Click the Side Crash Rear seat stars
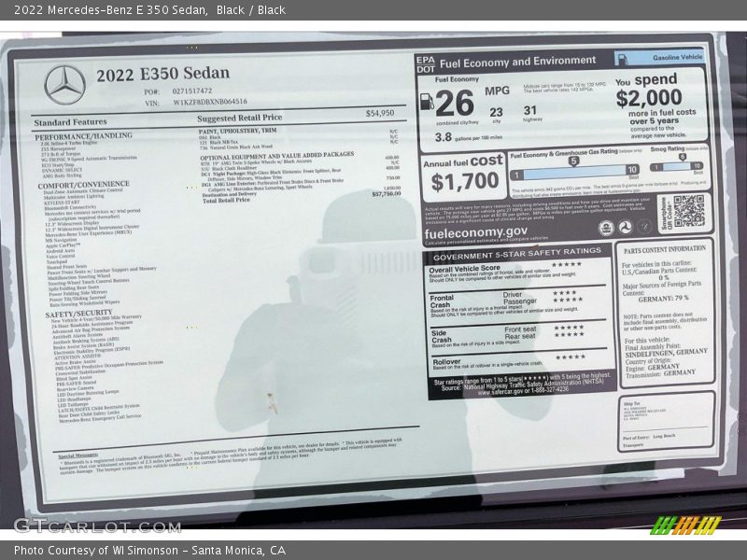This screenshot has height=560, width=747. 569,334
